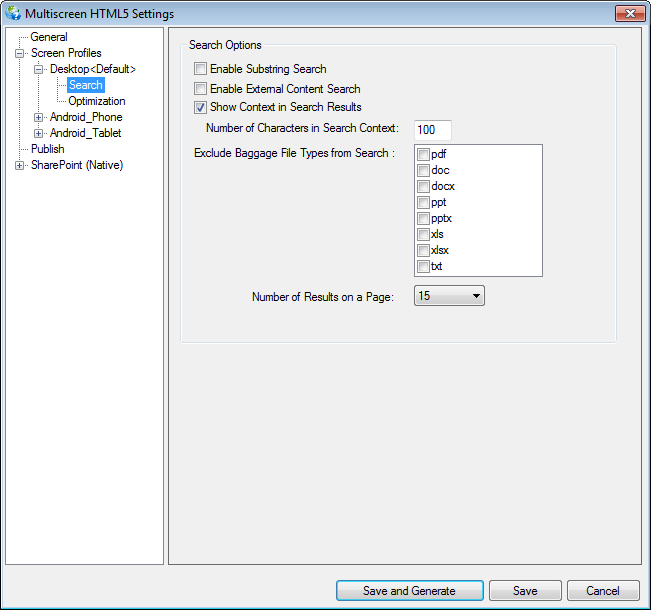
Task: Check the docx baggage file type
Action: pyautogui.click(x=423, y=186)
